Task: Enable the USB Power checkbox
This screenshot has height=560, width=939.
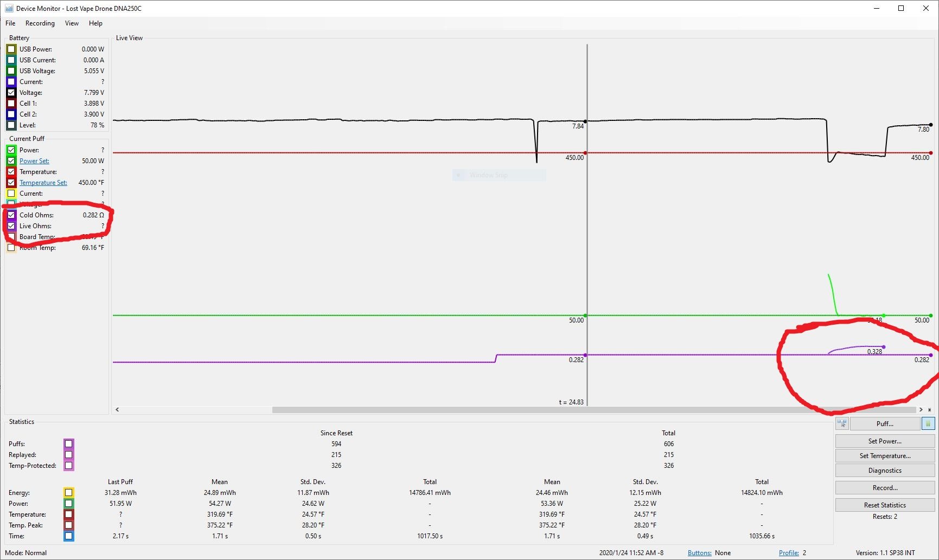Action: (x=11, y=49)
